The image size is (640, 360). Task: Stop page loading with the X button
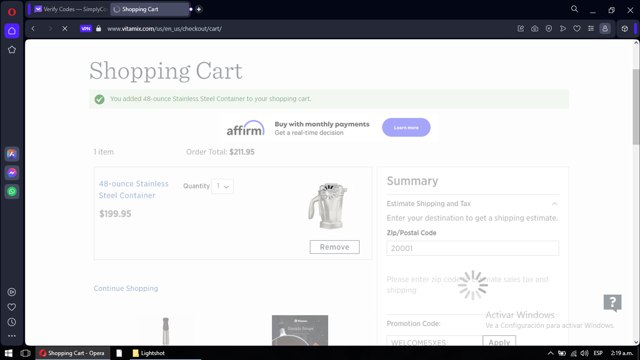[64, 29]
